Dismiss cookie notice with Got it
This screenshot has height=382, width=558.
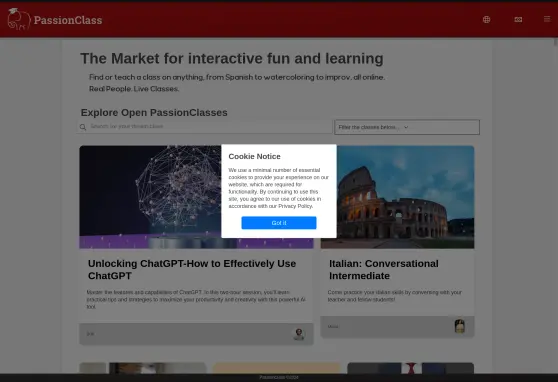click(279, 223)
